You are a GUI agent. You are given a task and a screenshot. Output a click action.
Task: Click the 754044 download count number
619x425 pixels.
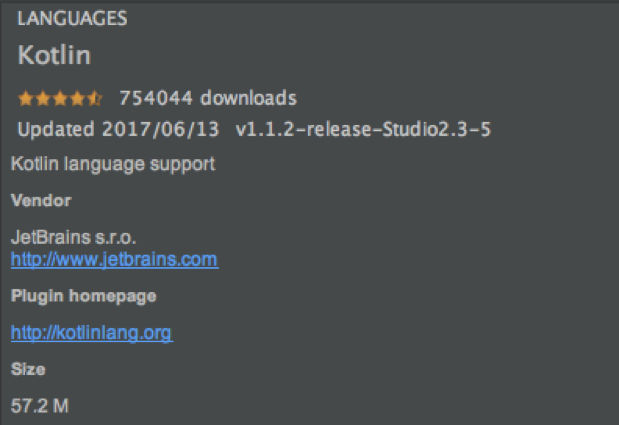156,98
